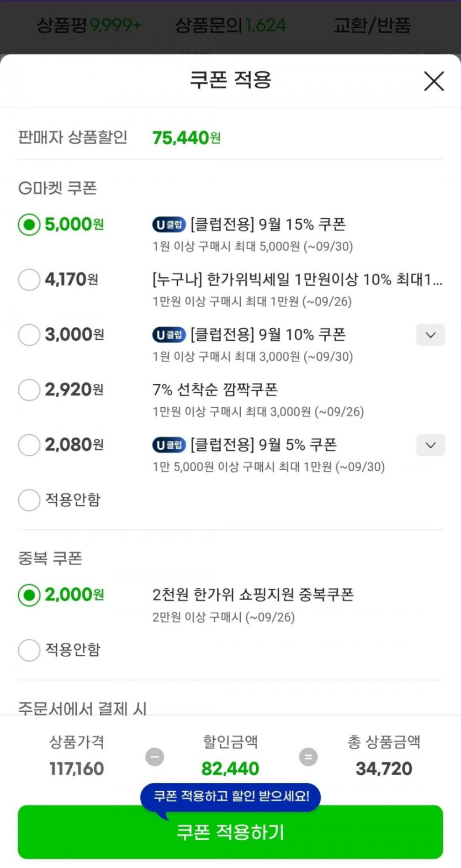Select the 5,000원 클럽전용 15% coupon

[x=29, y=224]
